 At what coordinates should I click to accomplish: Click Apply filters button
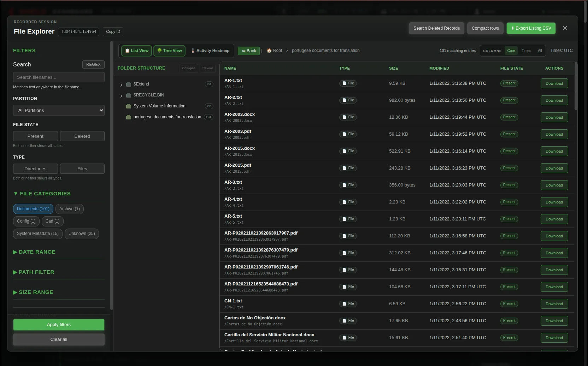[x=59, y=325]
